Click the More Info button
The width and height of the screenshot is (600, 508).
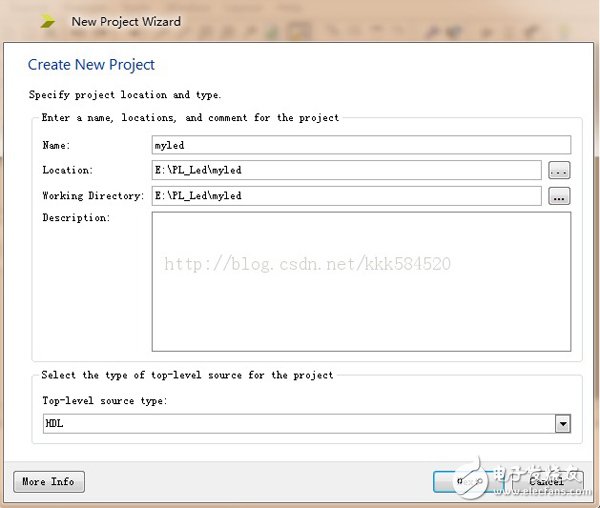coord(49,481)
